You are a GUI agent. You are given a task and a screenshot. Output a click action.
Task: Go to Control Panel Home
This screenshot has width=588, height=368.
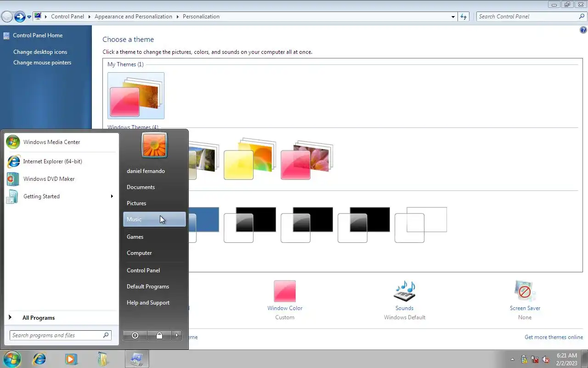38,35
